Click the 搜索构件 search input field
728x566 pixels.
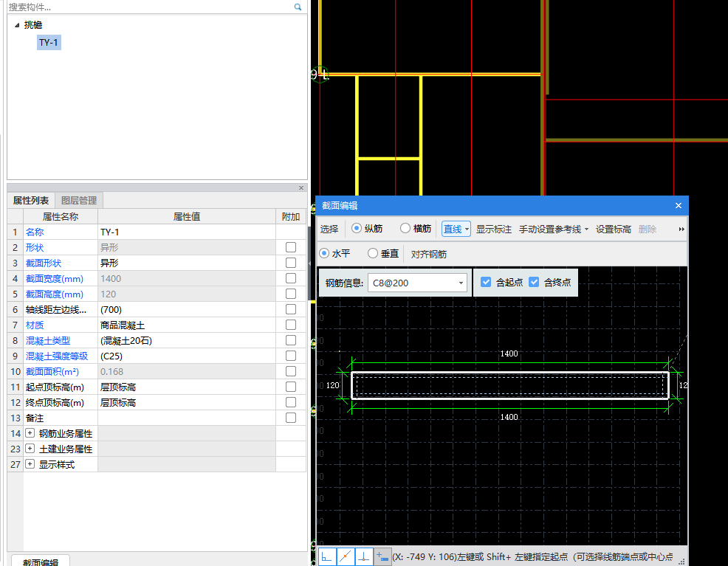(x=149, y=7)
